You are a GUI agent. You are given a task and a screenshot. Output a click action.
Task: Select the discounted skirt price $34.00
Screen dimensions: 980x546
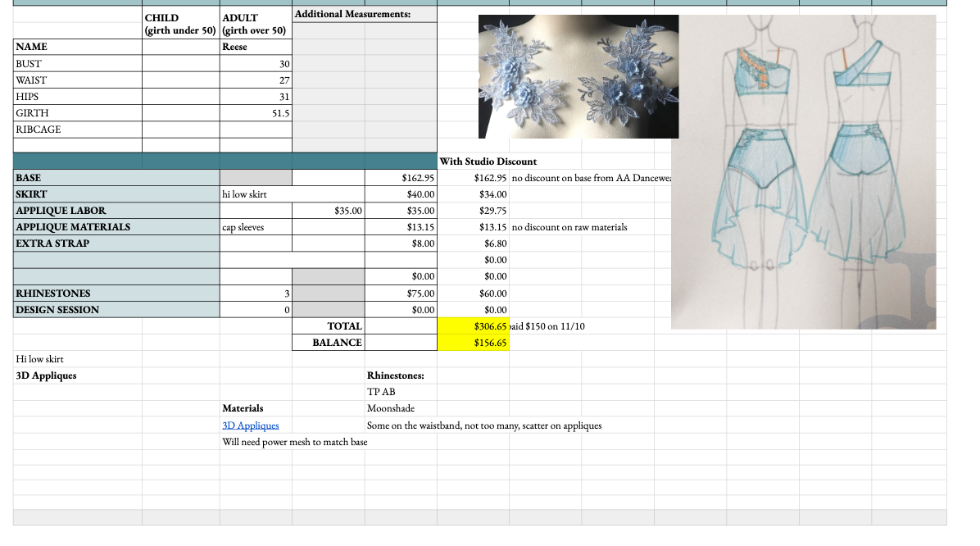[x=473, y=193]
